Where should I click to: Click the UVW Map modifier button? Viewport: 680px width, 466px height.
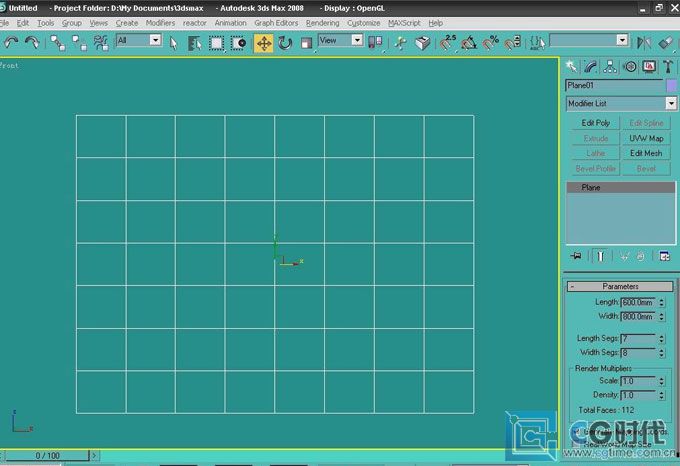pyautogui.click(x=646, y=138)
